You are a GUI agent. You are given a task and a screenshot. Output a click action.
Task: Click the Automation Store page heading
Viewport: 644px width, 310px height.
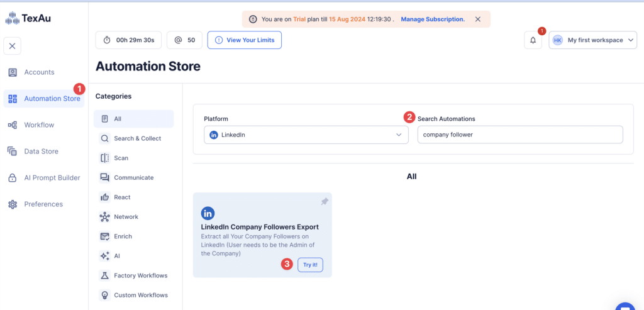(148, 67)
